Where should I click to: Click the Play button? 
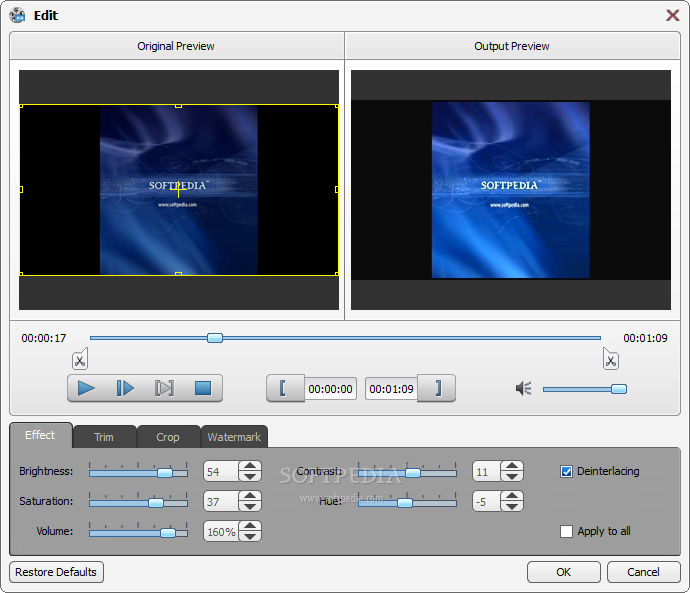point(86,388)
